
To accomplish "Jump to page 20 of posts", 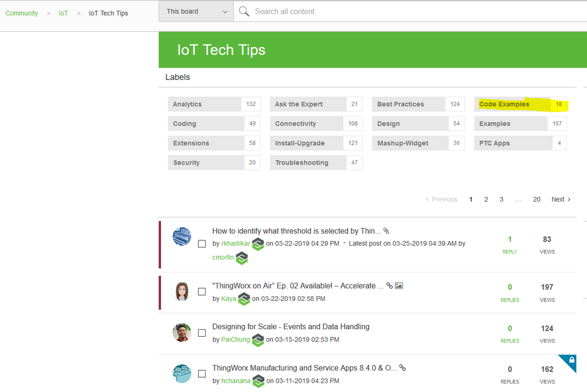I will (x=536, y=200).
